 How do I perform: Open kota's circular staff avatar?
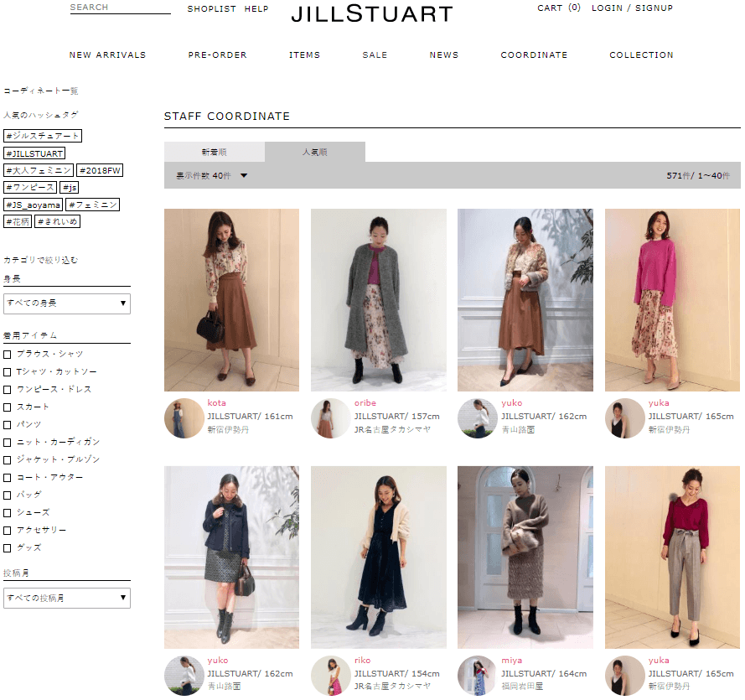184,417
